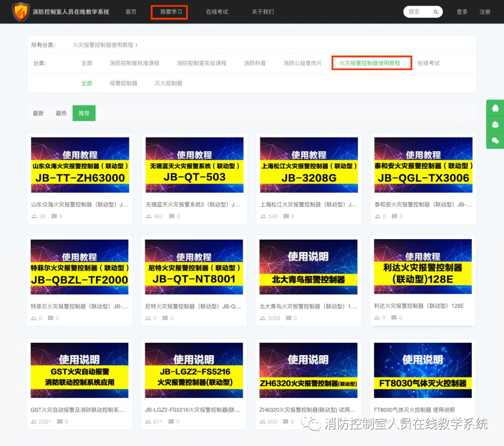Click comment icon on 尼特 JB-QT-NT8001 card
The image size is (504, 446).
pyautogui.click(x=165, y=319)
